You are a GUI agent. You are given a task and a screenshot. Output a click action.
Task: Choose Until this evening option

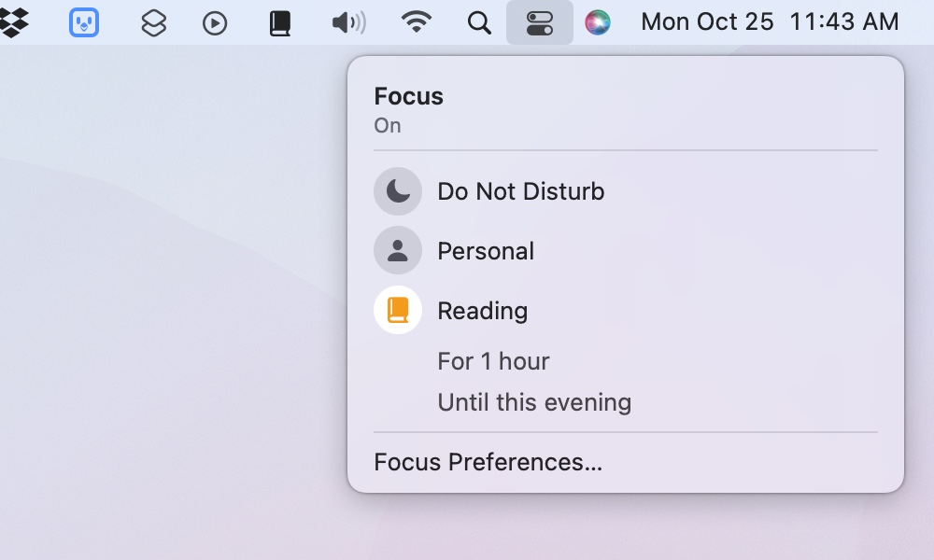click(534, 402)
